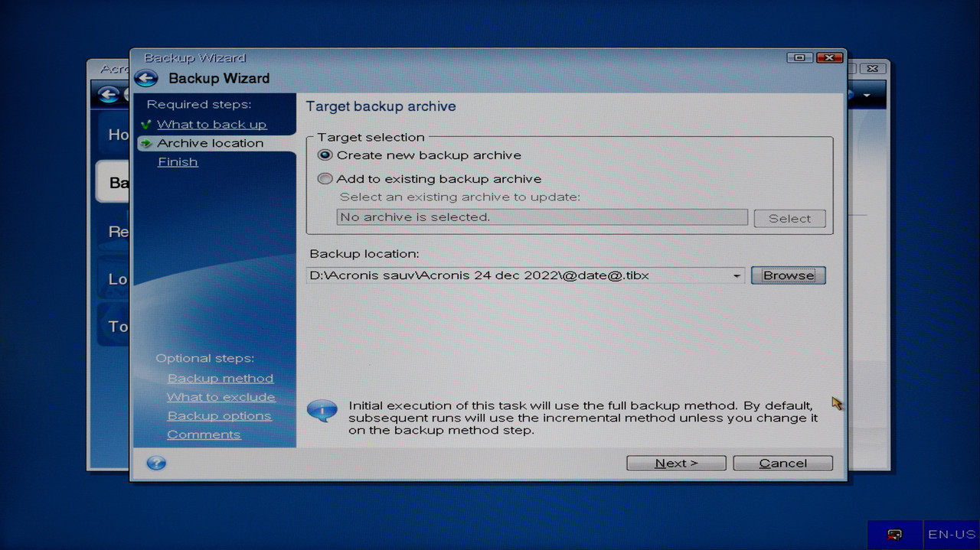Click the Home tab in the background window
The width and height of the screenshot is (980, 550).
point(113,135)
